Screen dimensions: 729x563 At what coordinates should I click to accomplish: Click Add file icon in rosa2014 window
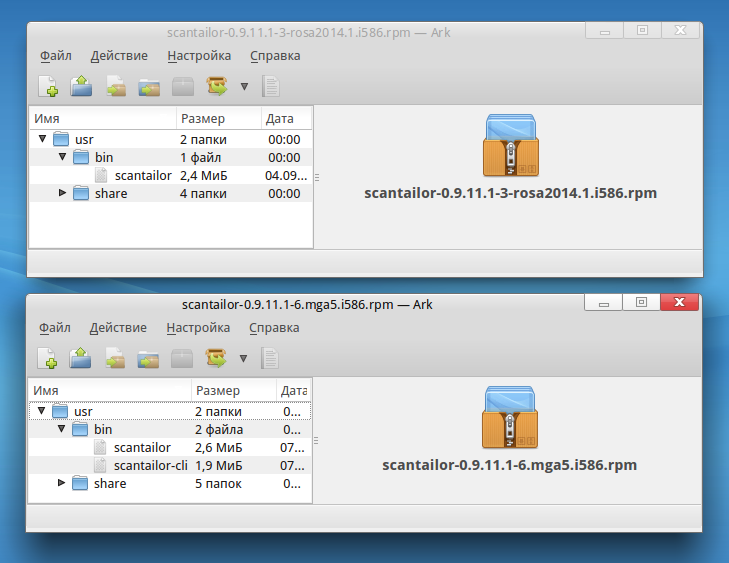[x=116, y=86]
